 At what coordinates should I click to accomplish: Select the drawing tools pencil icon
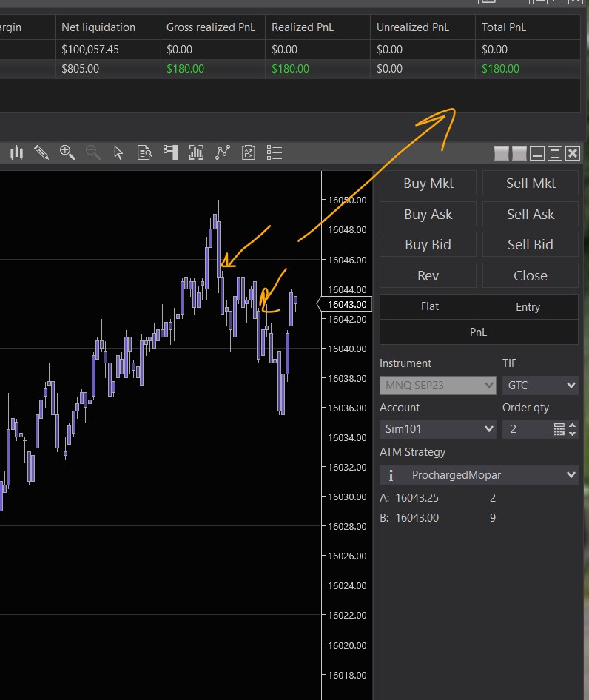(x=41, y=153)
